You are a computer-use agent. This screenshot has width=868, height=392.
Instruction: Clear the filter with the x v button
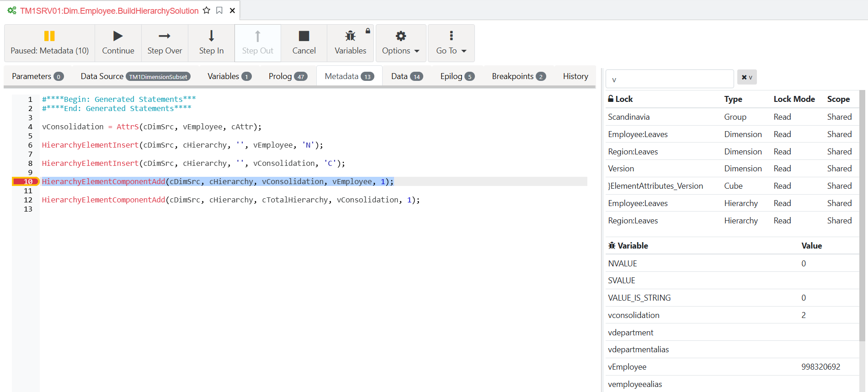pyautogui.click(x=747, y=77)
